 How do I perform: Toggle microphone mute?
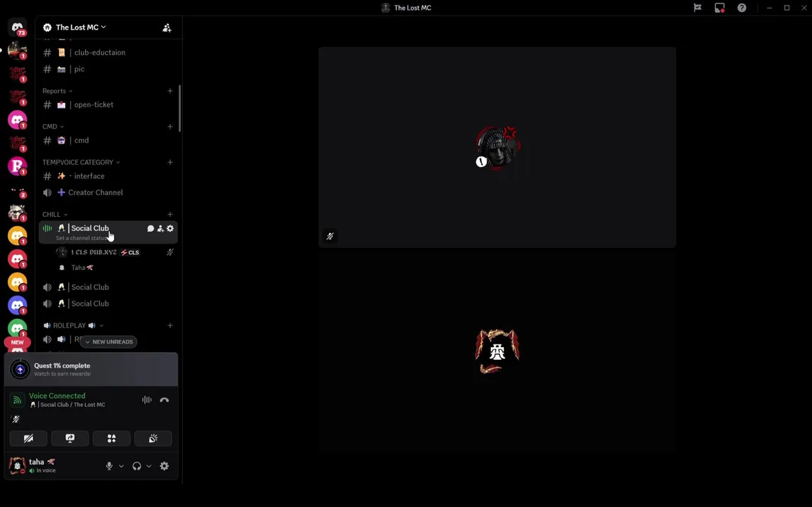click(x=109, y=466)
